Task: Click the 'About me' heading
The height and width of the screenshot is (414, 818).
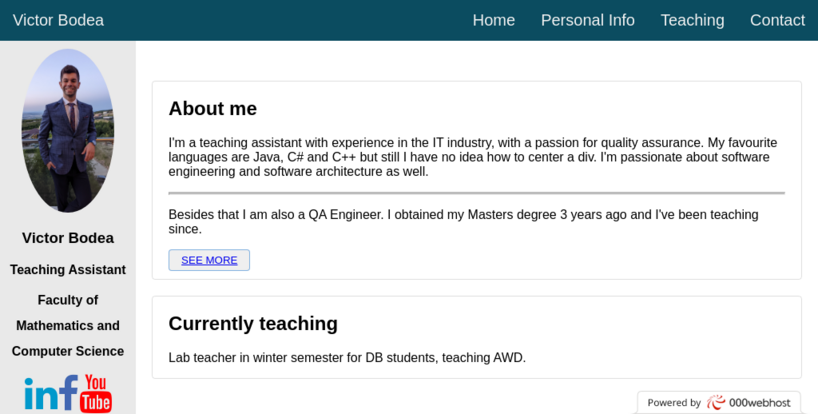Action: 213,108
